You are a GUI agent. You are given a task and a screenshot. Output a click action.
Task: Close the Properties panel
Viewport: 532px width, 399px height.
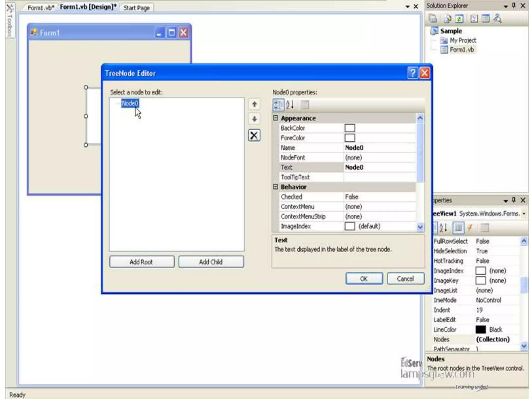[523, 200]
